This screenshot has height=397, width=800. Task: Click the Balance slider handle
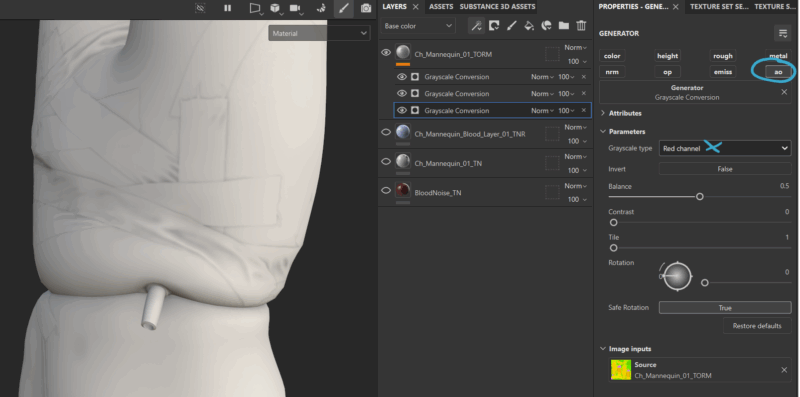pyautogui.click(x=700, y=196)
